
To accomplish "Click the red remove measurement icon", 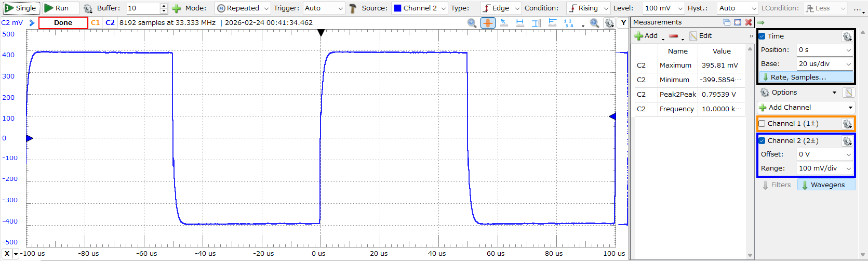I will point(674,36).
